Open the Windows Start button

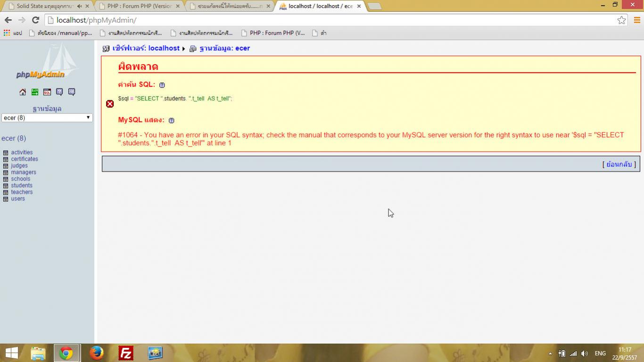[x=11, y=353]
